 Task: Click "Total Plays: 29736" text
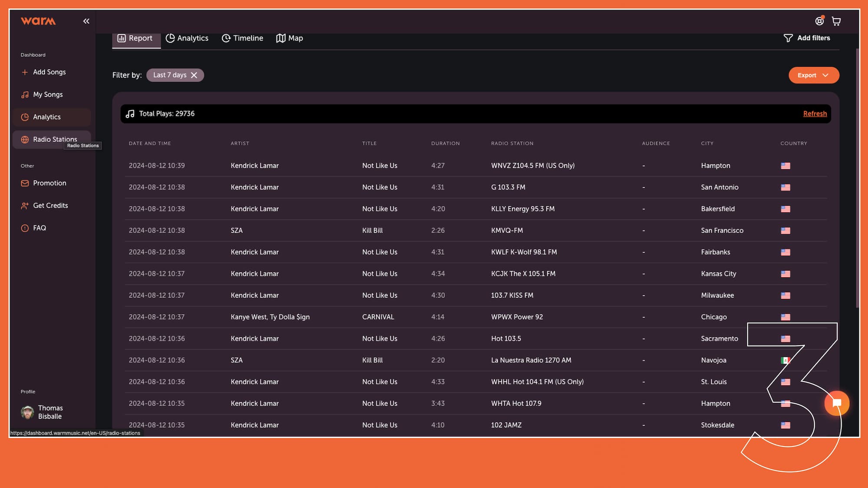(x=167, y=114)
